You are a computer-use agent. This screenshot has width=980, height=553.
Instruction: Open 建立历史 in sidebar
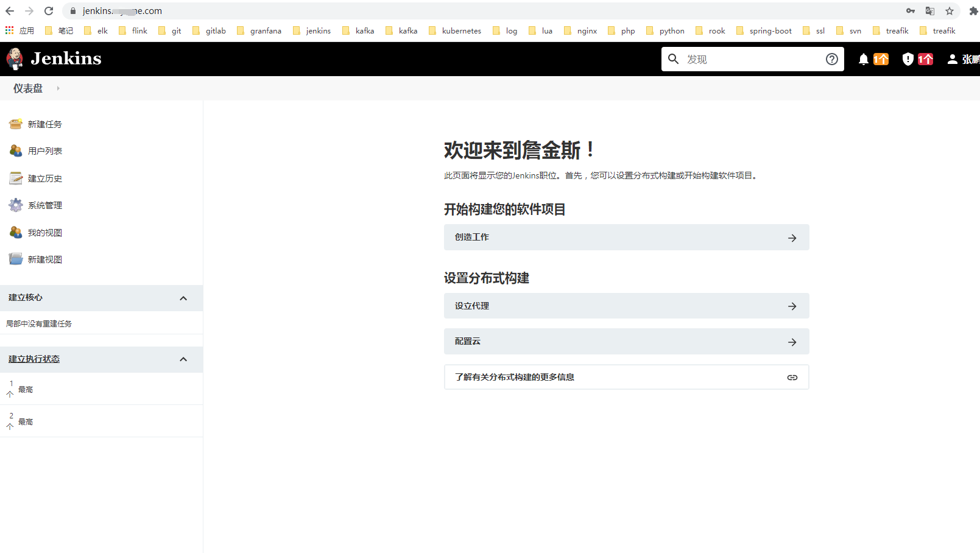45,178
